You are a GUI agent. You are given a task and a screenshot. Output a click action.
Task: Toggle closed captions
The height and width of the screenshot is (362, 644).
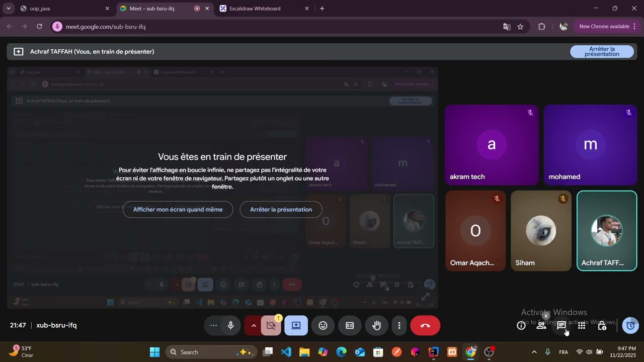(x=350, y=325)
